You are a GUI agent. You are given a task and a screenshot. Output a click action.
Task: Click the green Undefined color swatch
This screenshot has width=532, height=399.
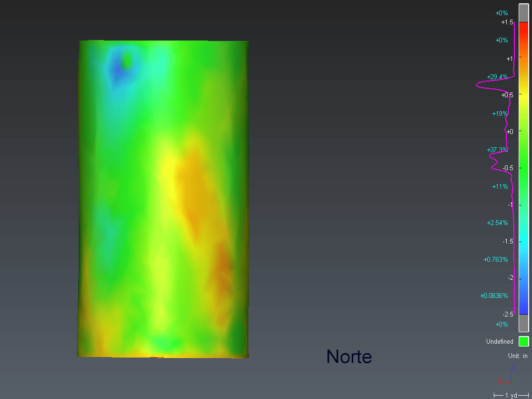click(x=523, y=341)
